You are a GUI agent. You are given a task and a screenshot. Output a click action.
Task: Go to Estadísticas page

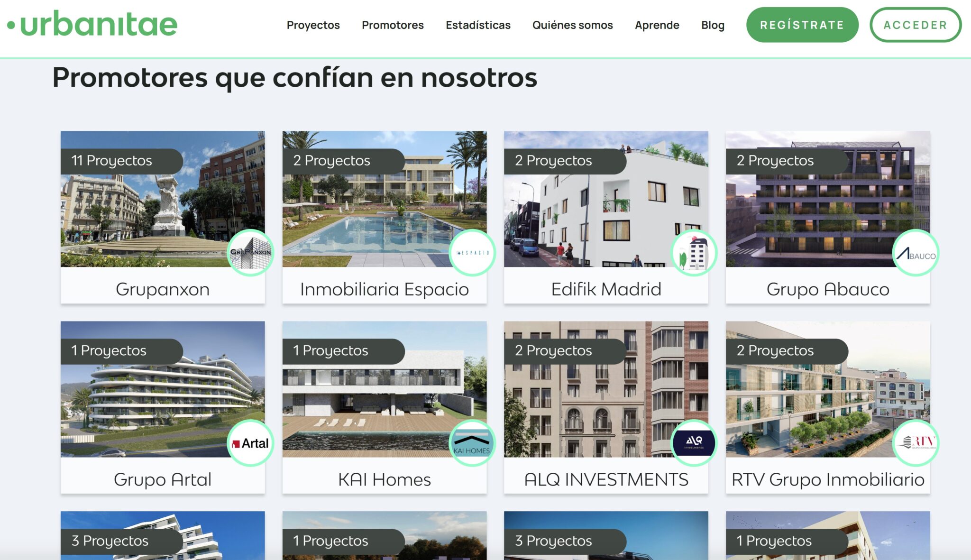[x=478, y=25]
